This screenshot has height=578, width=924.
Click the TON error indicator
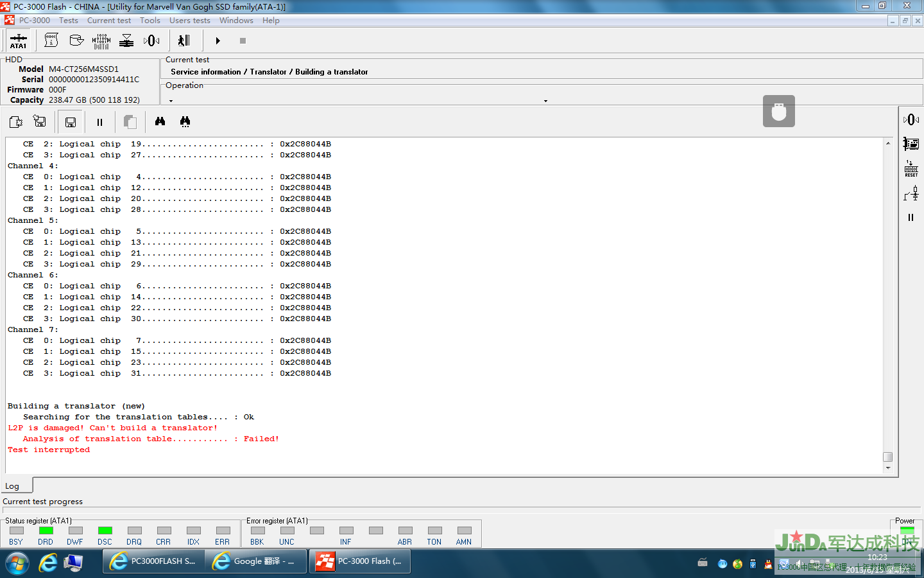435,530
